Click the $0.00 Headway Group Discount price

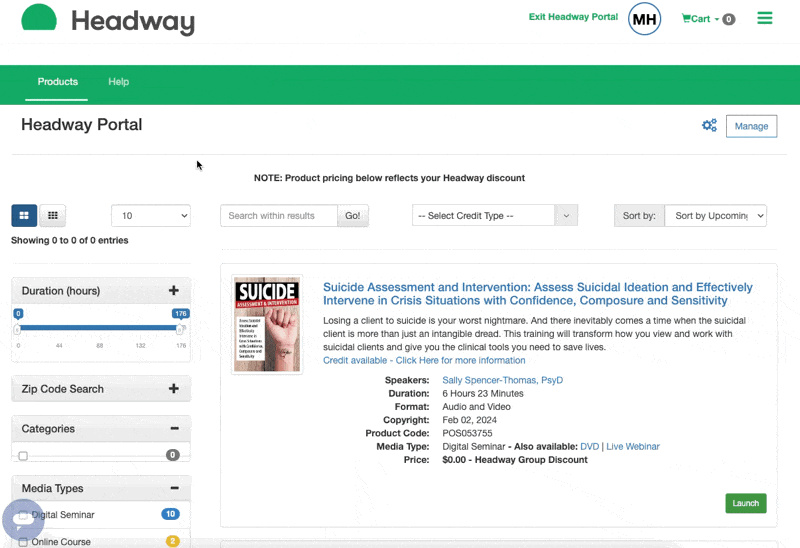(x=515, y=460)
